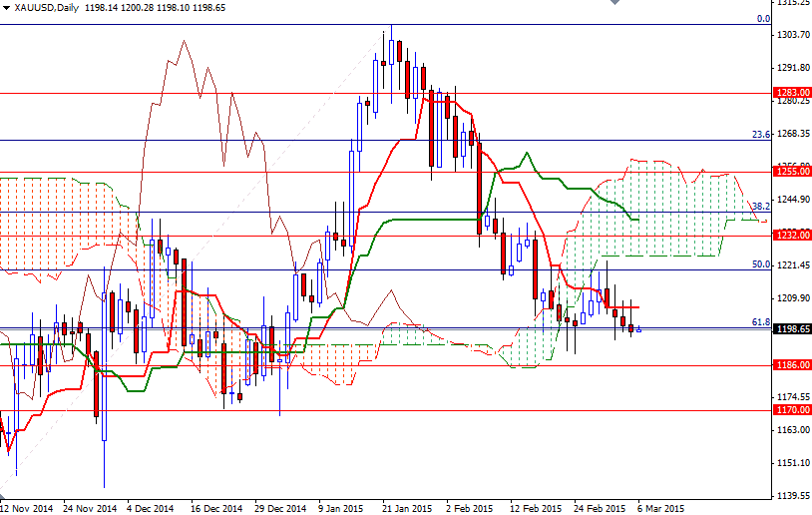Click 1151.10 on the price axis
The height and width of the screenshot is (515, 812).
(x=792, y=463)
